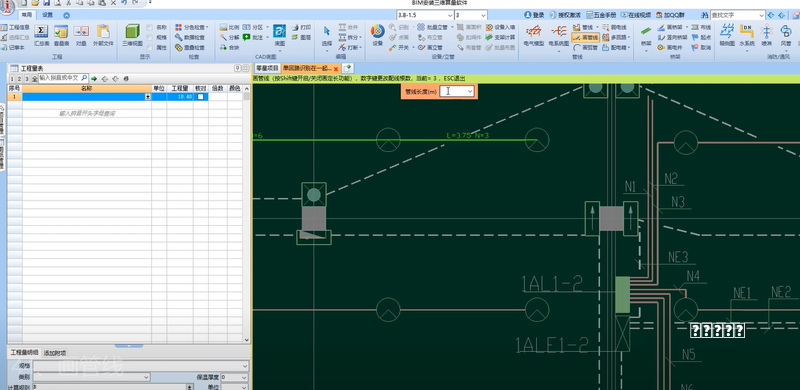The width and height of the screenshot is (800, 390).
Task: Open the 电系统图 electrical system diagram icon
Action: (x=559, y=35)
